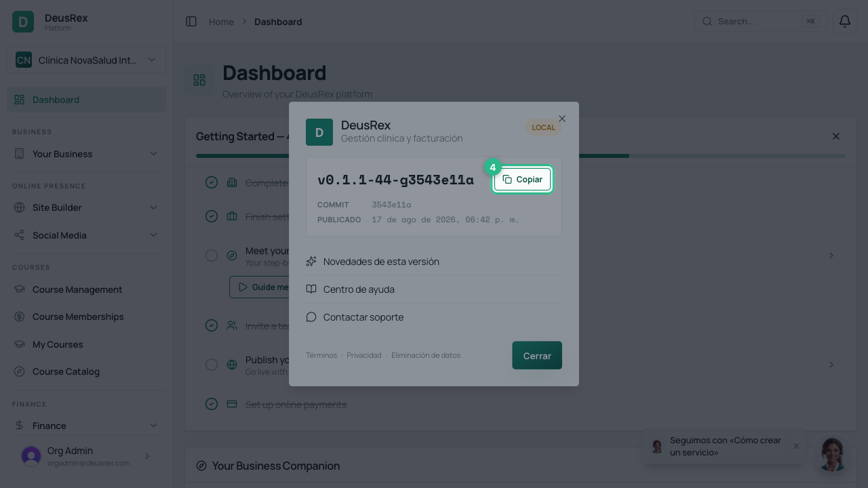Click the DeusRex Platform logo in sidebar
The width and height of the screenshot is (868, 488).
click(23, 22)
